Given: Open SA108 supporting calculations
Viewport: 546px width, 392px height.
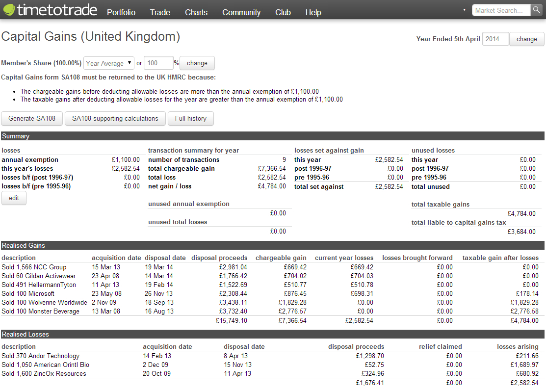Looking at the screenshot, I should 115,119.
